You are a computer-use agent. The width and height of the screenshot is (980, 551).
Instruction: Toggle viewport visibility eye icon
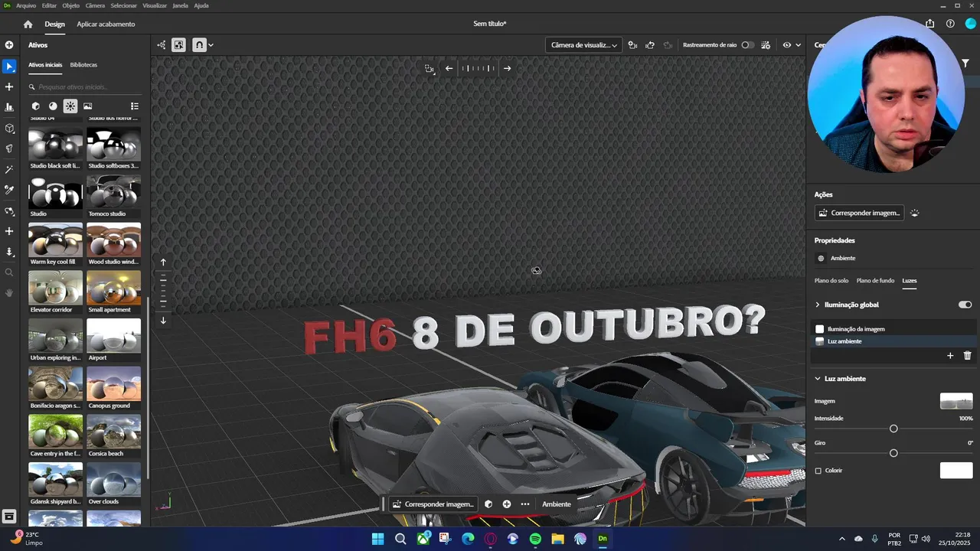coord(786,45)
